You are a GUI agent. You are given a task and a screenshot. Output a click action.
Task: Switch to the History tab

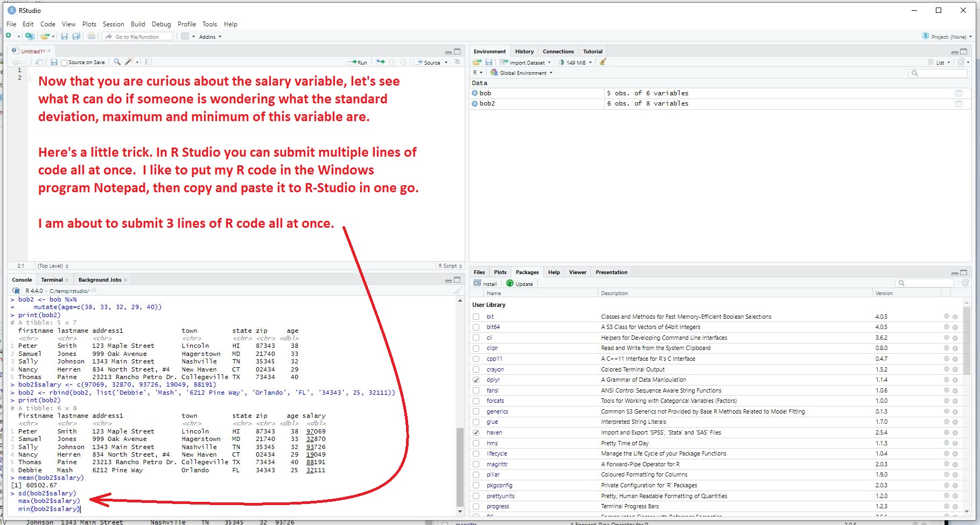point(524,52)
